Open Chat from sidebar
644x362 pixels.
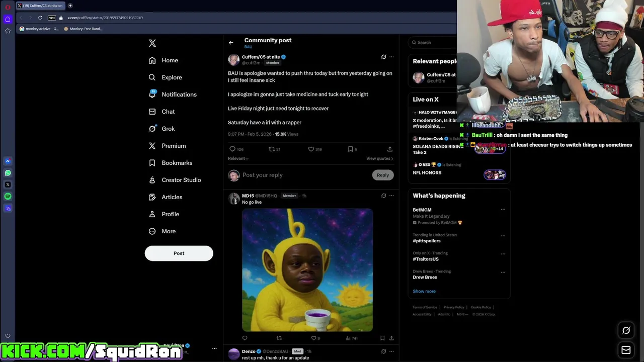click(162, 112)
